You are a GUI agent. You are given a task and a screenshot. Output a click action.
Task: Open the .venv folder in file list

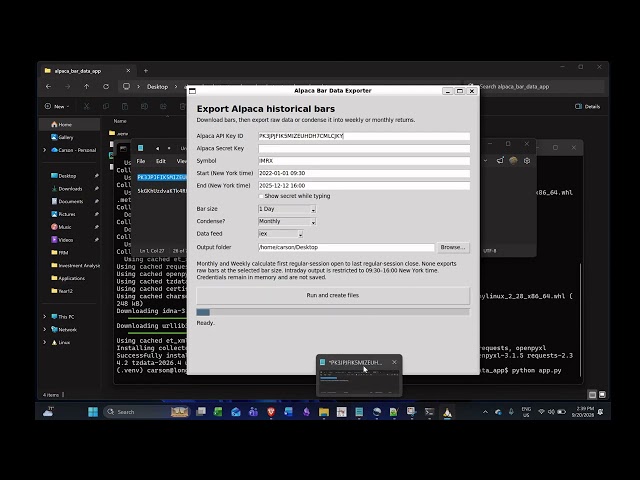119,133
